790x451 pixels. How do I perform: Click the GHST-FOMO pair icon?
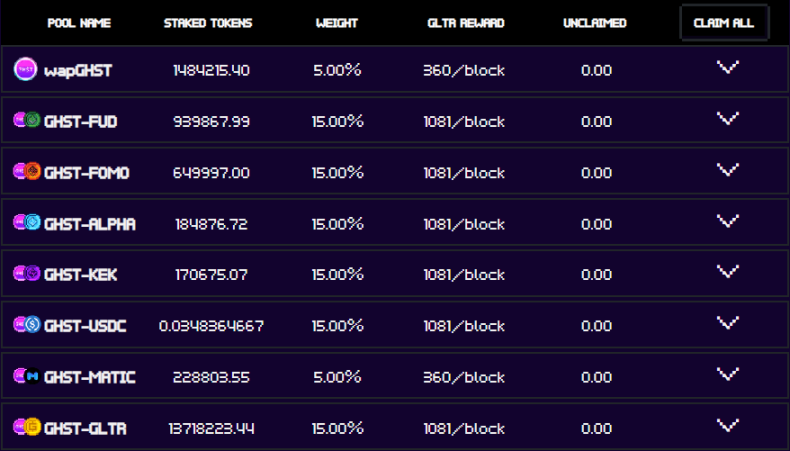pyautogui.click(x=27, y=171)
